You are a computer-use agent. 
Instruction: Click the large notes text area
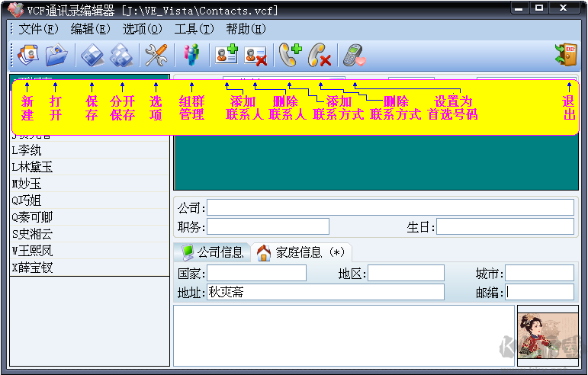344,335
